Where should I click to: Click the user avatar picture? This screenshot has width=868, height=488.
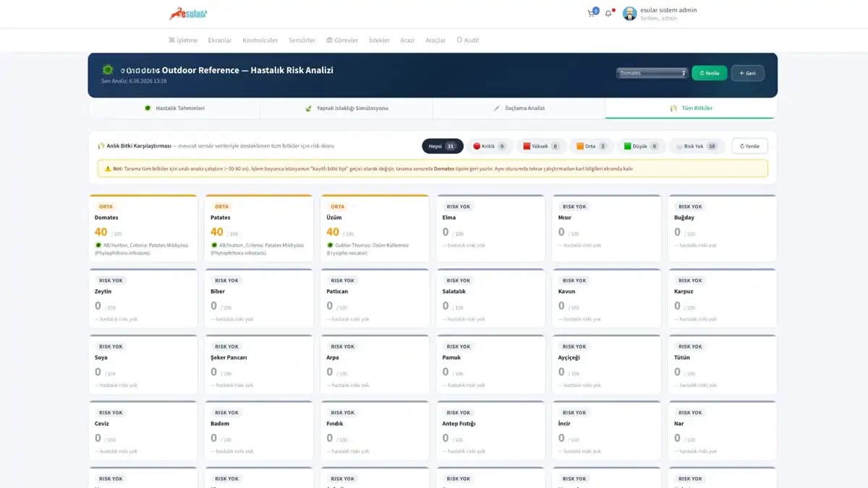click(629, 14)
